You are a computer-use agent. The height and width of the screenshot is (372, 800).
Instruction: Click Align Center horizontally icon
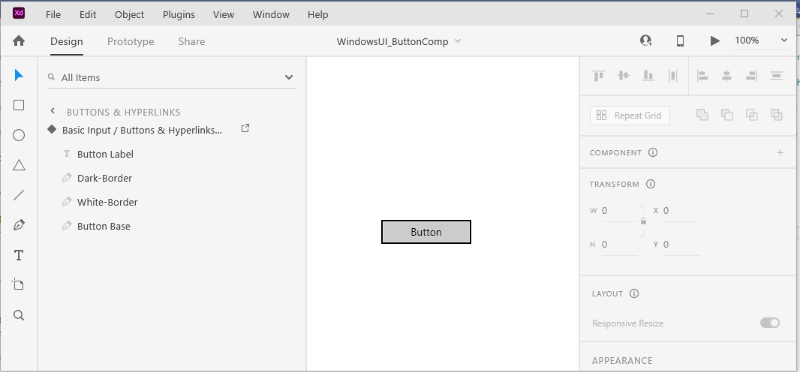[x=727, y=76]
